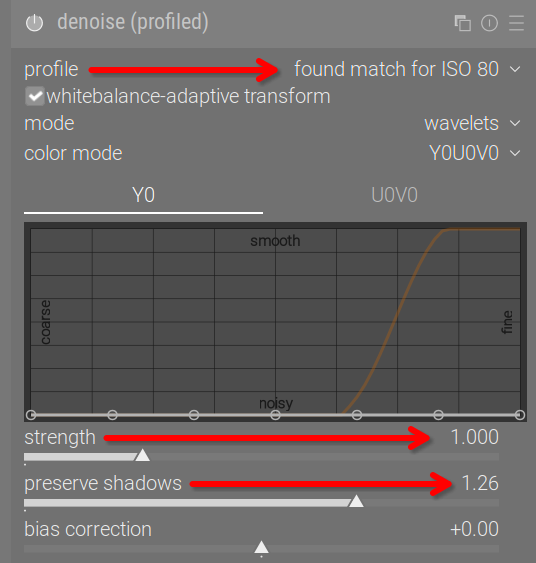Viewport: 536px width, 563px height.
Task: Switch to the U0V0 tab
Action: point(395,196)
